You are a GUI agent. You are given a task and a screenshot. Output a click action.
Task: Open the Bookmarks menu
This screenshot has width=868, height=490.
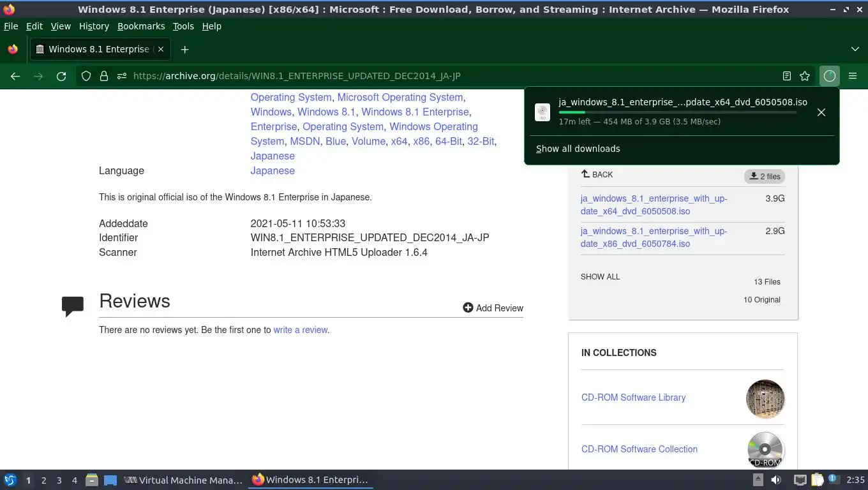(141, 26)
